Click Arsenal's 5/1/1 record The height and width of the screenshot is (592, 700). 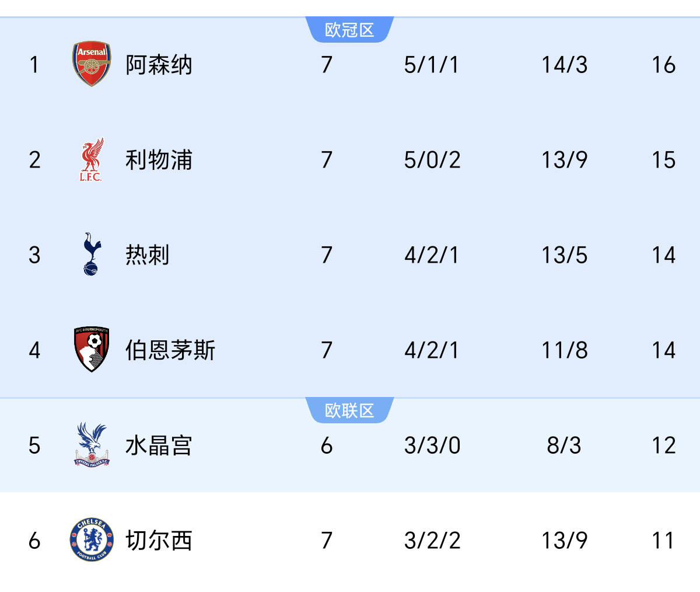[x=432, y=65]
